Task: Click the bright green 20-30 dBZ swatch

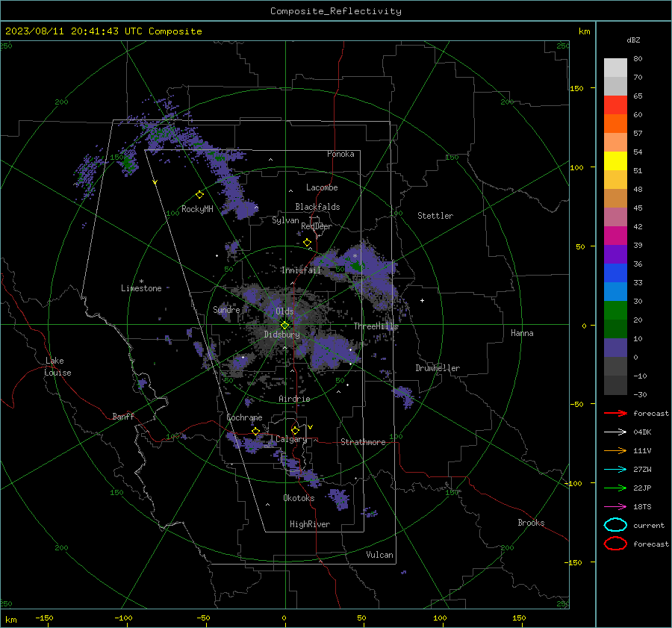Action: coord(615,311)
